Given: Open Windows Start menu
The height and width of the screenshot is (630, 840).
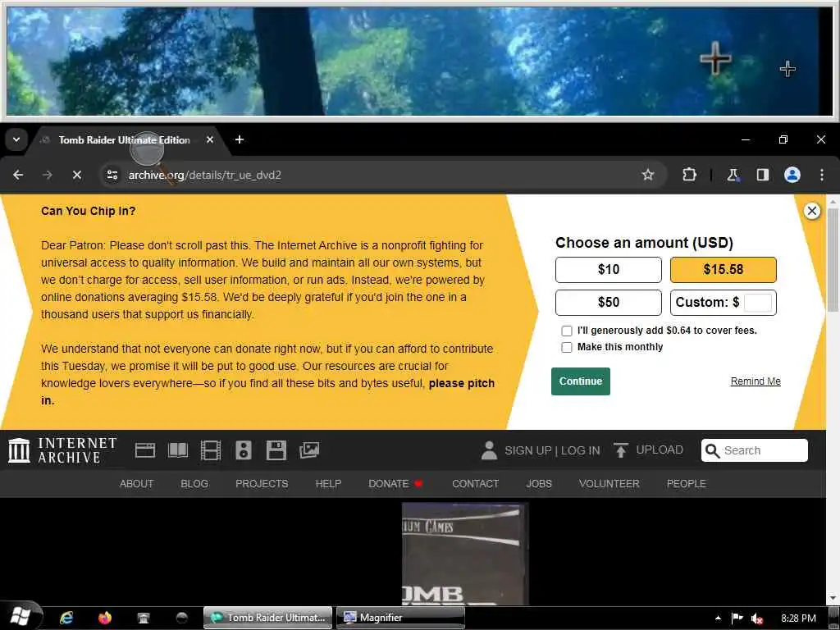Looking at the screenshot, I should [x=21, y=617].
